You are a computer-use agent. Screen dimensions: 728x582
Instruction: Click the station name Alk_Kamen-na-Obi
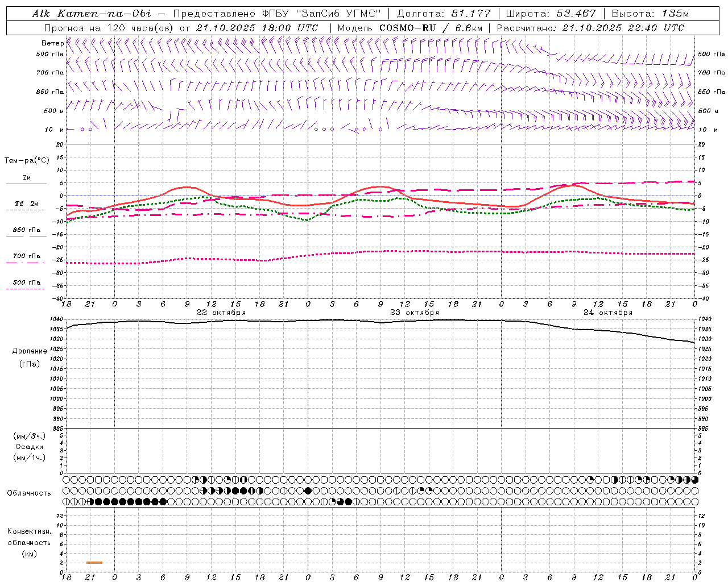click(x=91, y=14)
